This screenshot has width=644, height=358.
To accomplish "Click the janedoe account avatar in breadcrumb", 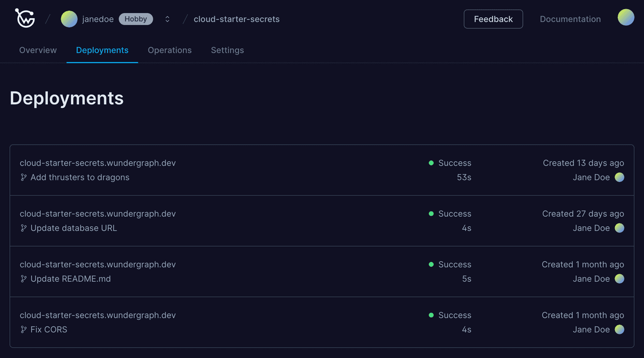I will 69,19.
